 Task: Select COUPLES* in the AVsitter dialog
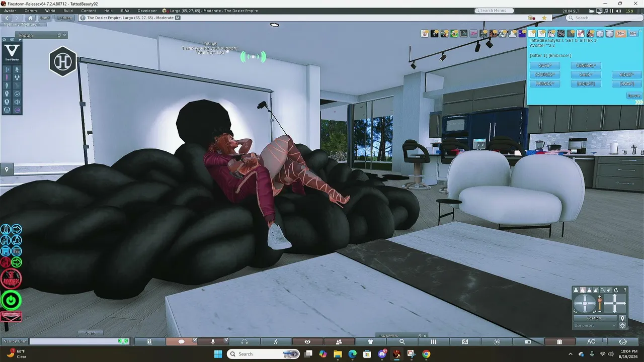coord(545,75)
